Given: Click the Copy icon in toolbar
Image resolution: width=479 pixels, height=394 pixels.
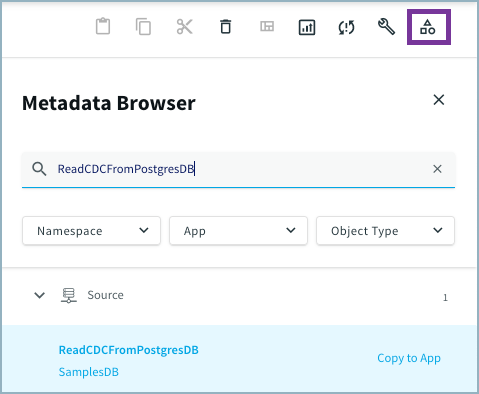Looking at the screenshot, I should tap(143, 27).
